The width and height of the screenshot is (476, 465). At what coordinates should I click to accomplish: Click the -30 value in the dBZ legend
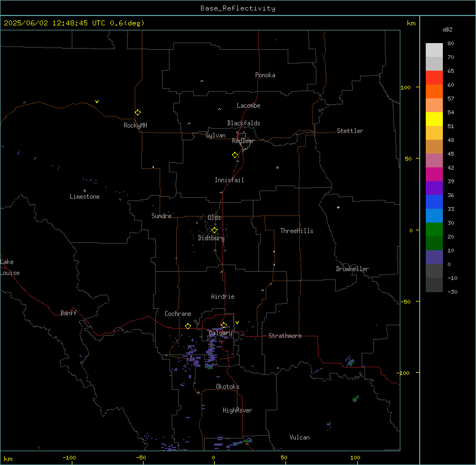coord(452,292)
